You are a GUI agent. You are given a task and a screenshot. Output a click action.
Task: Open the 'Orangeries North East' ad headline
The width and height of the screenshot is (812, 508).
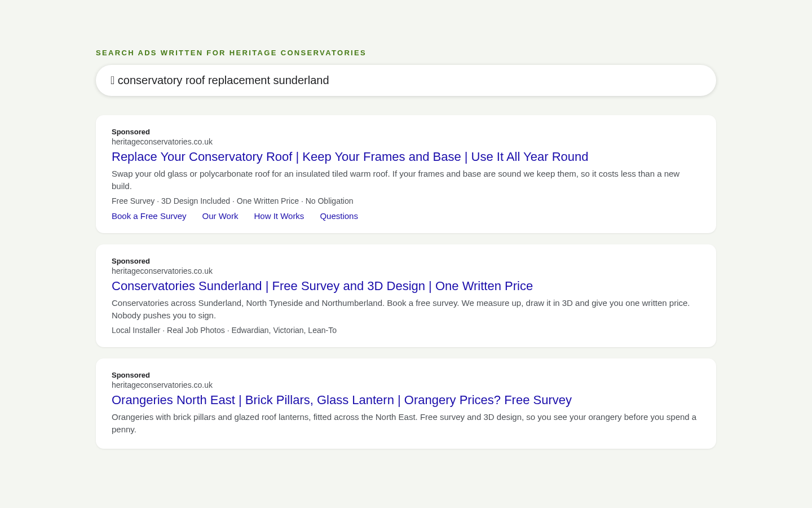[342, 400]
